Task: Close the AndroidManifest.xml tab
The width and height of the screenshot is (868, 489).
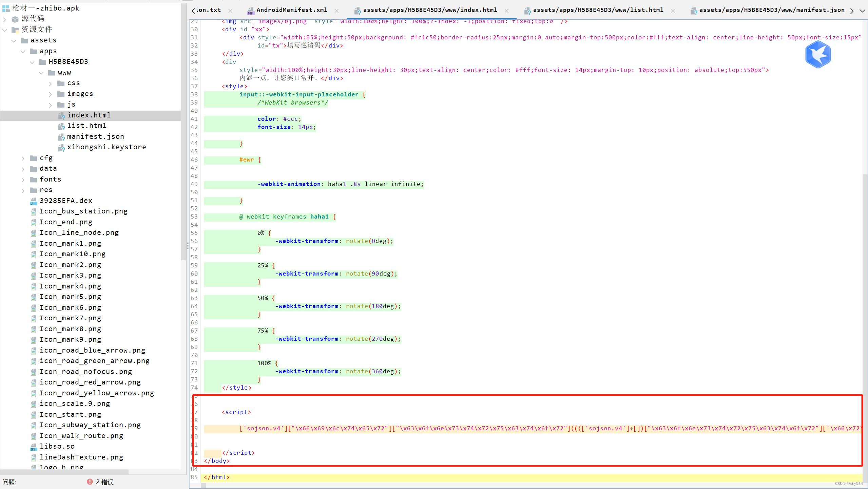Action: click(336, 11)
